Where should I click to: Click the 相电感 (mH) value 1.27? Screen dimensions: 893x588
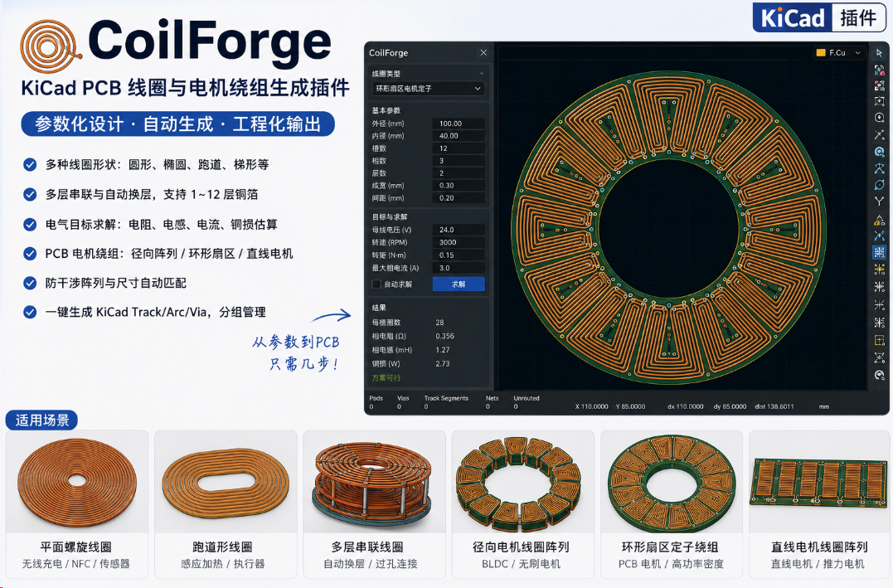pyautogui.click(x=443, y=350)
